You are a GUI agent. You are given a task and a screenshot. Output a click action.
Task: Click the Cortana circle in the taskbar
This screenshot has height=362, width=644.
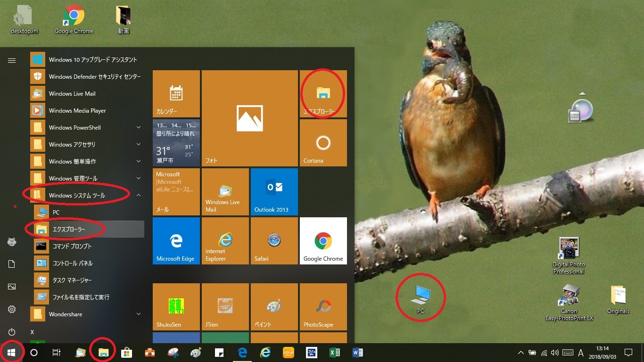[34, 353]
